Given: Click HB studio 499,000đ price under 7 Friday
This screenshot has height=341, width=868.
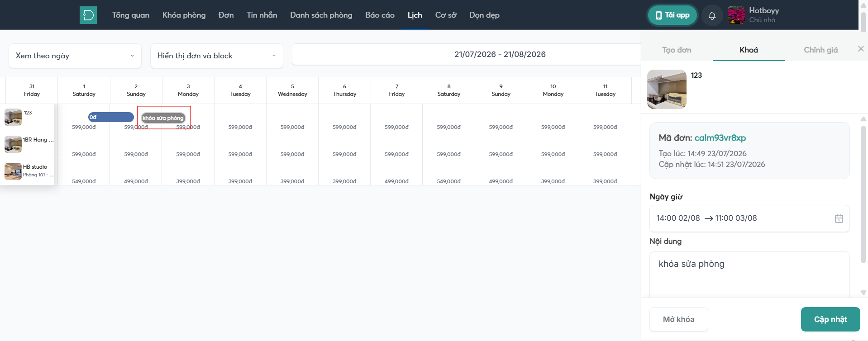Looking at the screenshot, I should [397, 181].
